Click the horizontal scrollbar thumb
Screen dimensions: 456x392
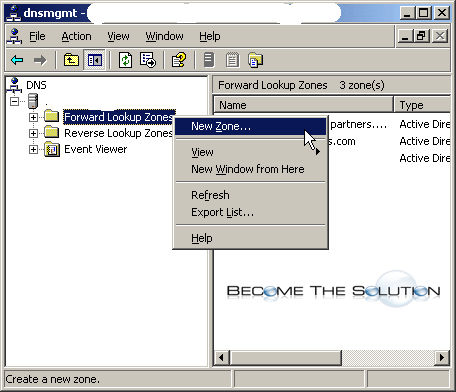click(x=285, y=358)
